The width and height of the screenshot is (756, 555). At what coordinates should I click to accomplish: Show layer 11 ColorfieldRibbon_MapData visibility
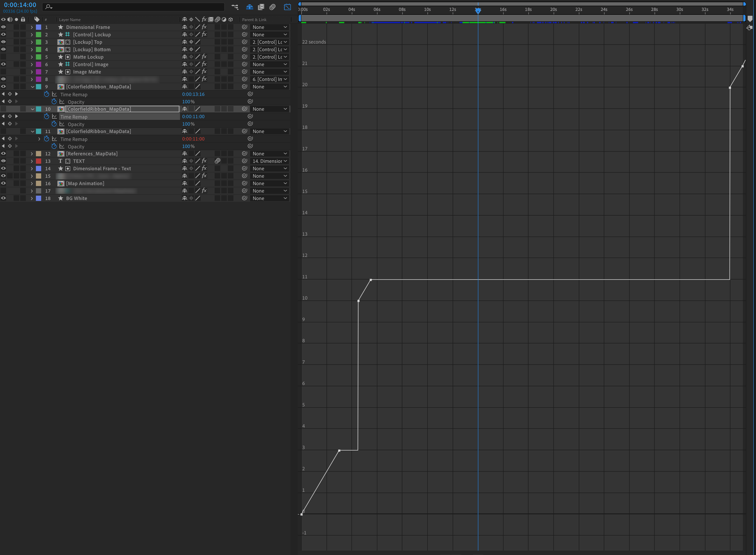[3, 131]
